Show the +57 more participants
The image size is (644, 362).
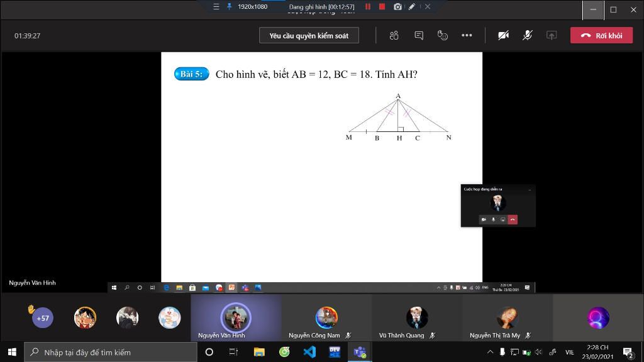tap(42, 317)
